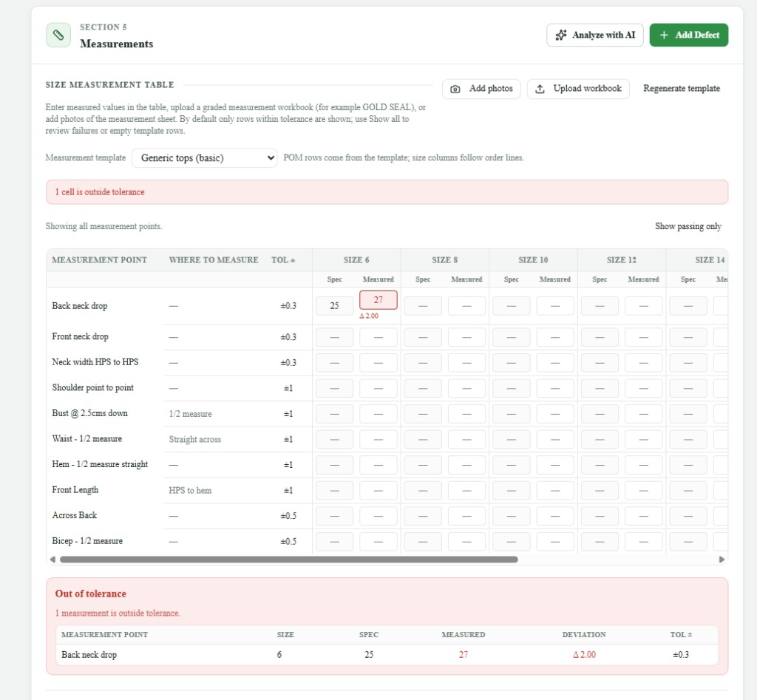Click the '1 cell is outside tolerance' alert
This screenshot has height=700, width=757.
[x=387, y=192]
